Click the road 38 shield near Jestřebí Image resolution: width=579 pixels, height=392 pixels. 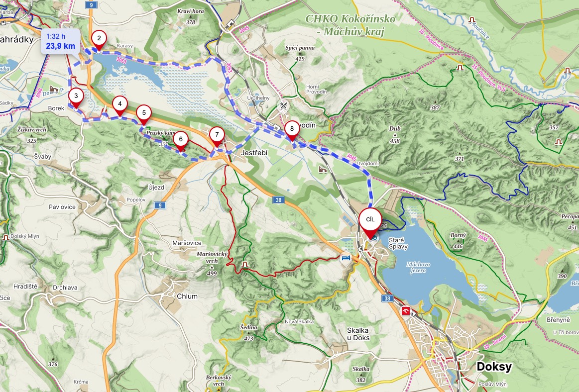278,200
